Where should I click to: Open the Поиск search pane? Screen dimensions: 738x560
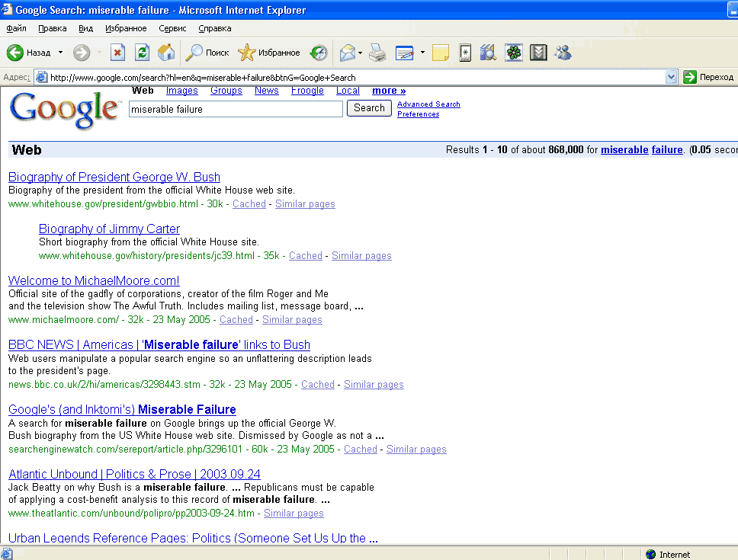207,53
